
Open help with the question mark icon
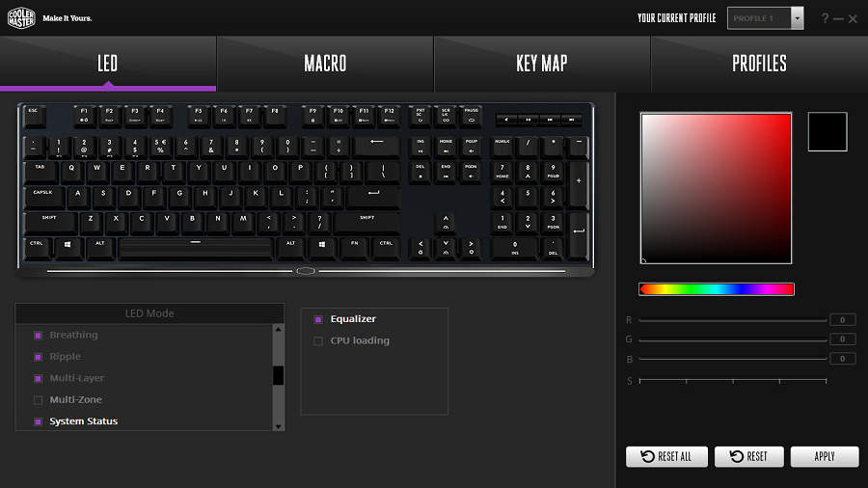[825, 18]
